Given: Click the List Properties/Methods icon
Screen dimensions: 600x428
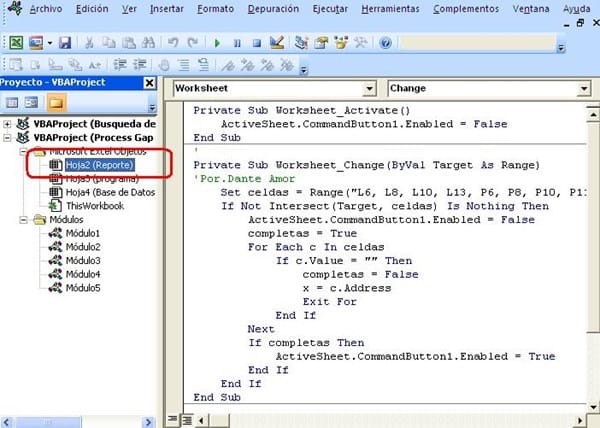Looking at the screenshot, I should coord(15,65).
